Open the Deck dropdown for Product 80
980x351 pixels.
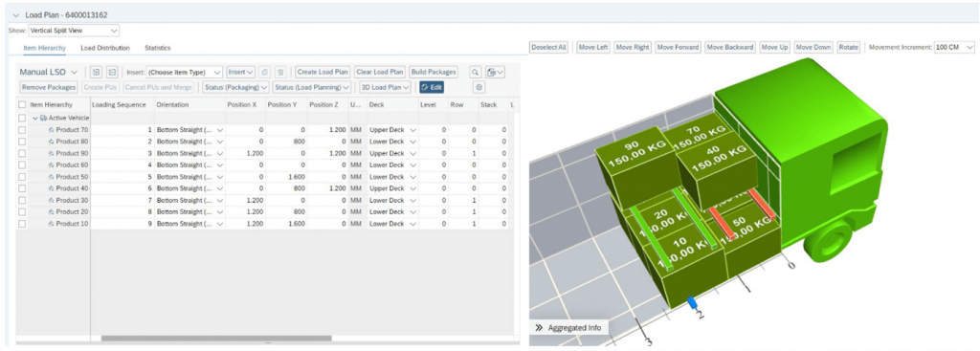coord(392,142)
